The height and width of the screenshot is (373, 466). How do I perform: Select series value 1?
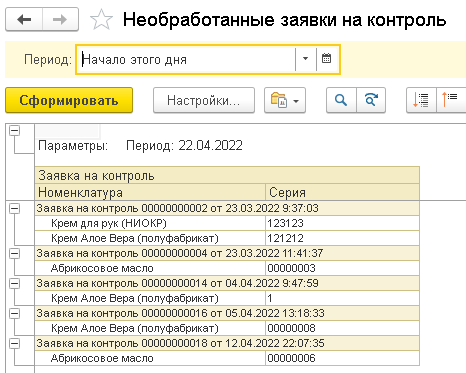click(x=342, y=298)
